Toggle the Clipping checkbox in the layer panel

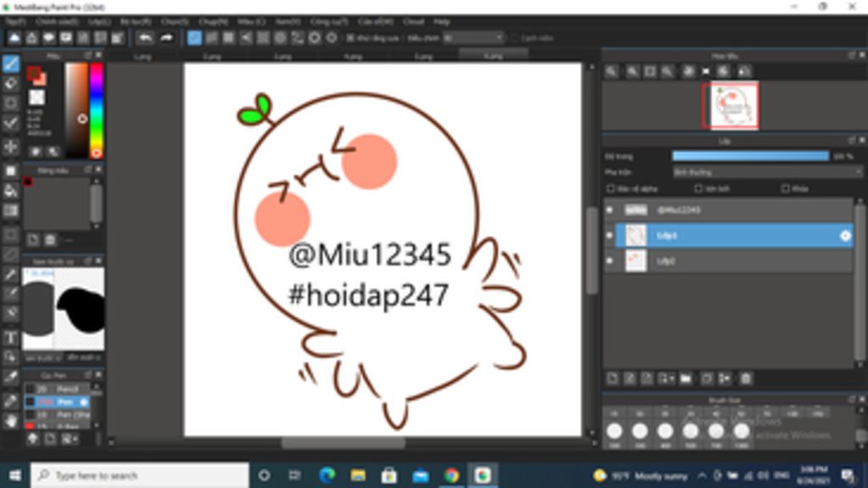tap(698, 189)
